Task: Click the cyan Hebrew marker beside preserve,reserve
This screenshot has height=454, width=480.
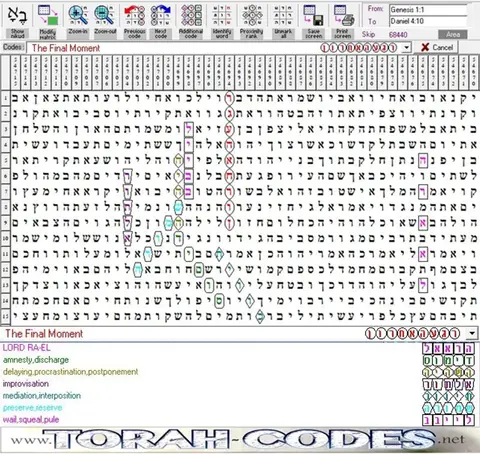Action: tap(448, 408)
